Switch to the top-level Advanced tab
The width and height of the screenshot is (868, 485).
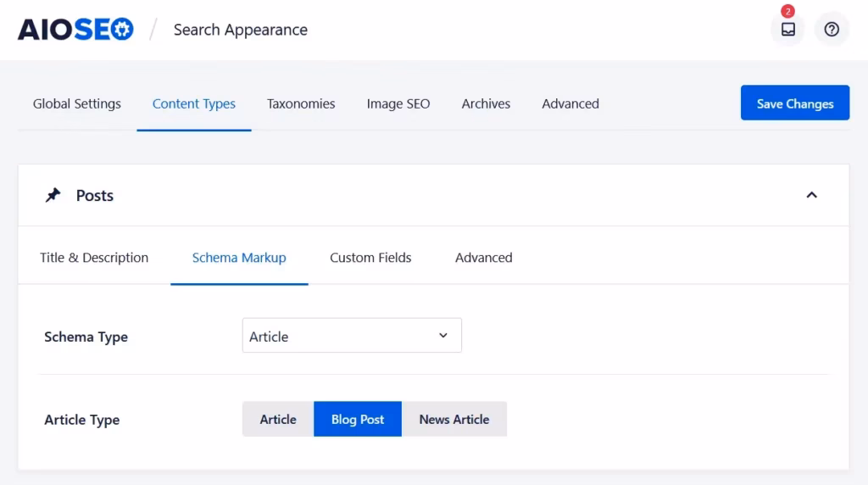(x=570, y=103)
